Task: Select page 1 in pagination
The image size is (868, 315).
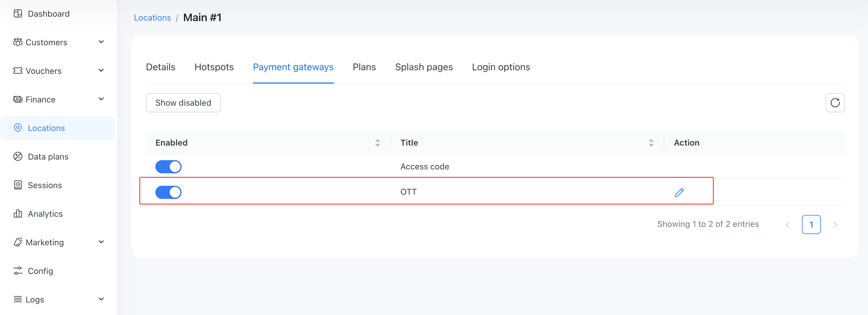Action: [x=811, y=224]
